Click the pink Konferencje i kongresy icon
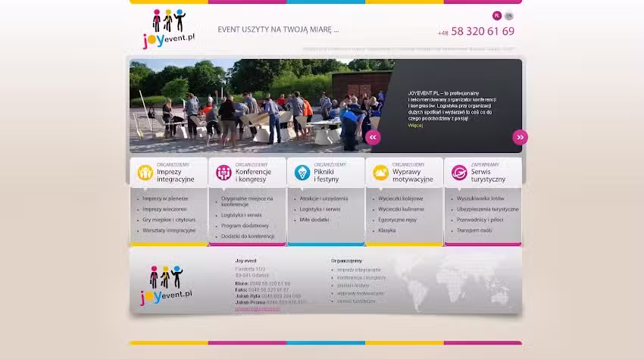The height and width of the screenshot is (359, 644). (x=224, y=173)
